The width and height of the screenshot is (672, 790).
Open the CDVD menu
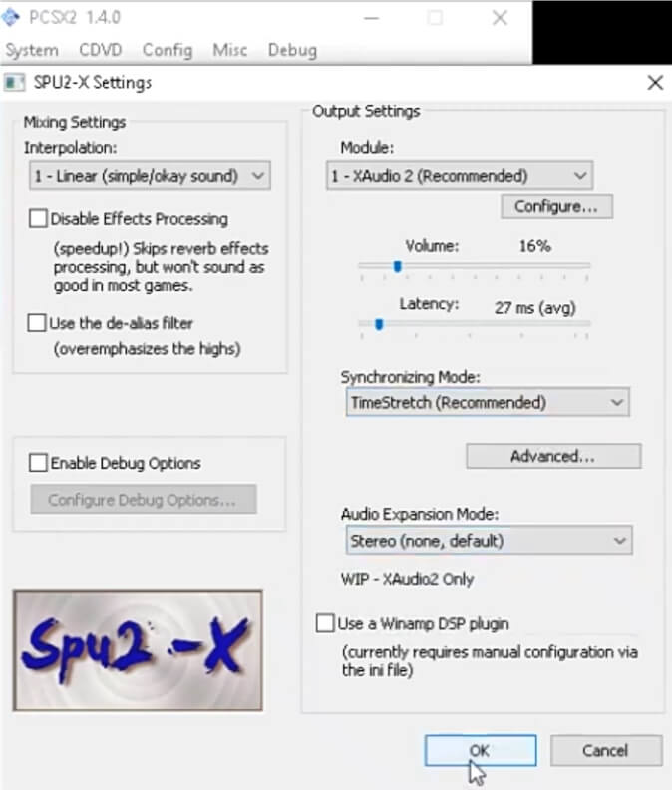[101, 50]
